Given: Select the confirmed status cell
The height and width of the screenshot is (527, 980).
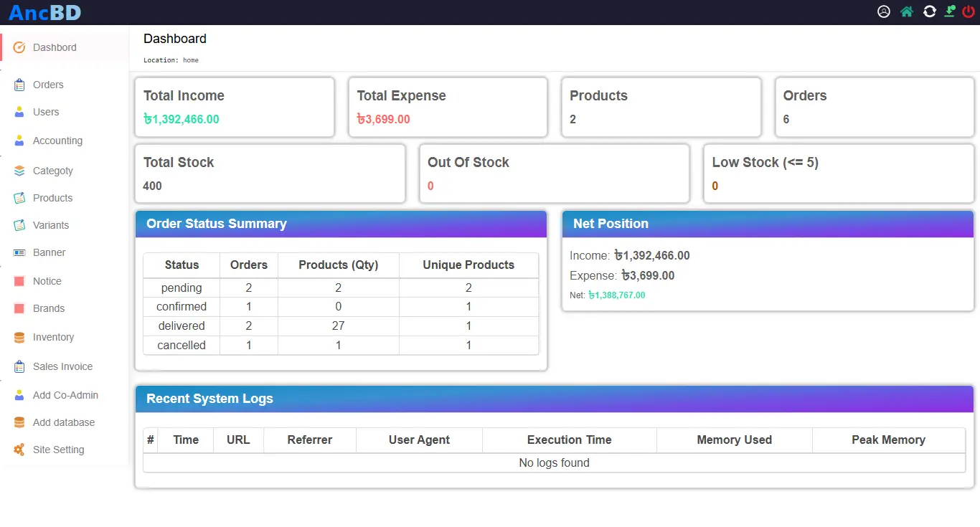Looking at the screenshot, I should [182, 307].
